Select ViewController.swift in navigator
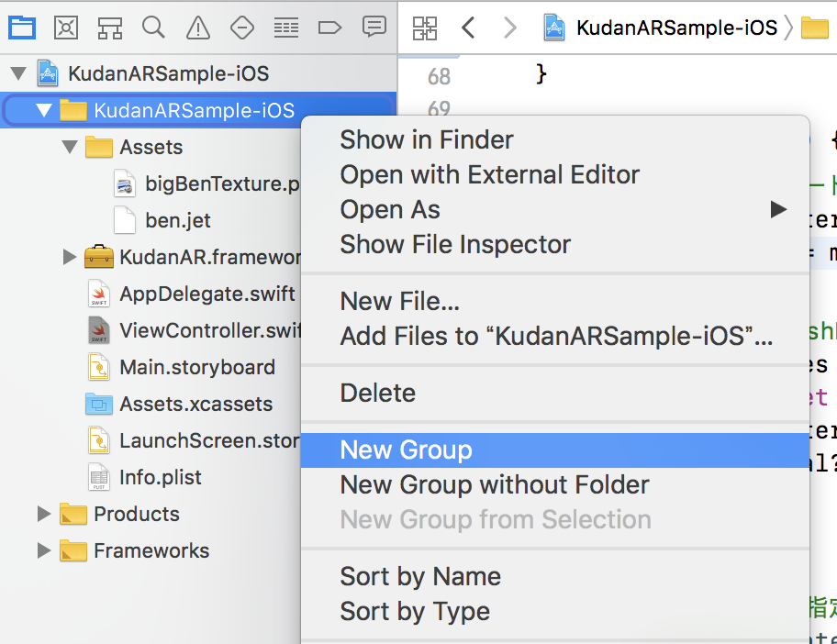This screenshot has width=837, height=644. coord(210,330)
